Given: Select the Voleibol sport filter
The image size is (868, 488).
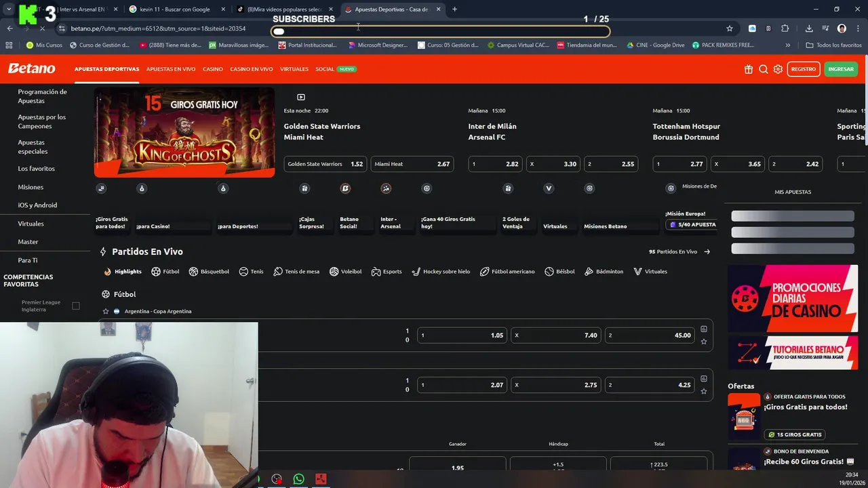Looking at the screenshot, I should click(345, 271).
